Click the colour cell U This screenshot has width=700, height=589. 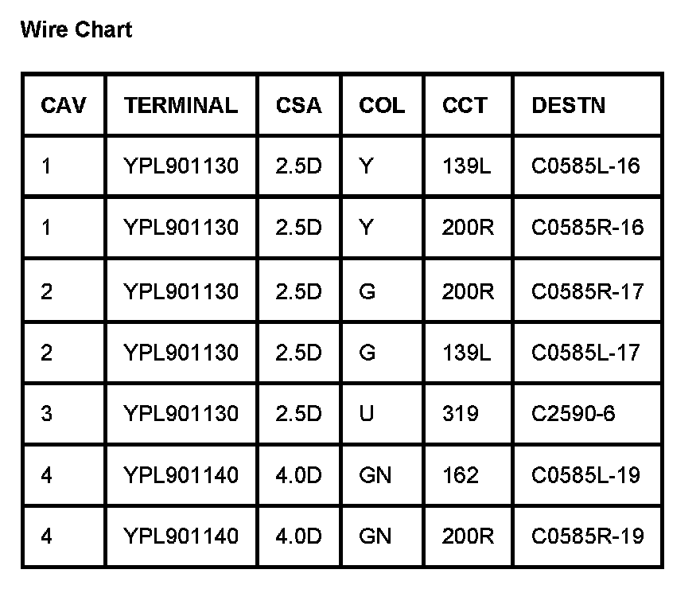point(367,414)
